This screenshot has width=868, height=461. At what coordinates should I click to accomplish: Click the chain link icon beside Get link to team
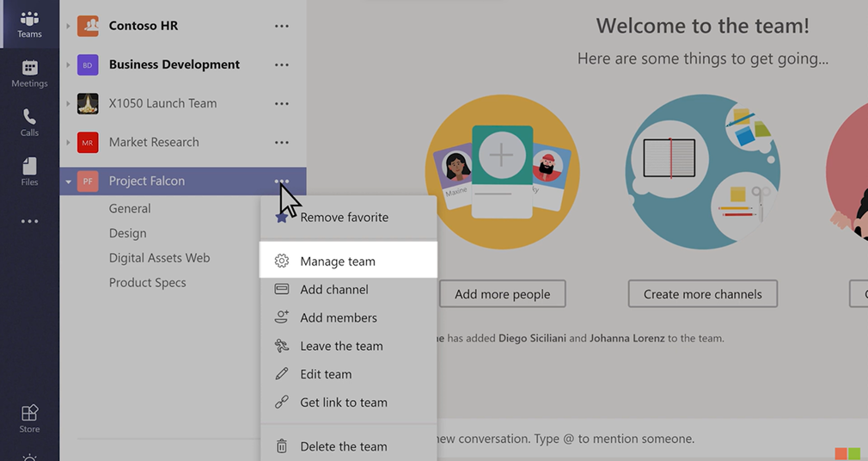(282, 402)
